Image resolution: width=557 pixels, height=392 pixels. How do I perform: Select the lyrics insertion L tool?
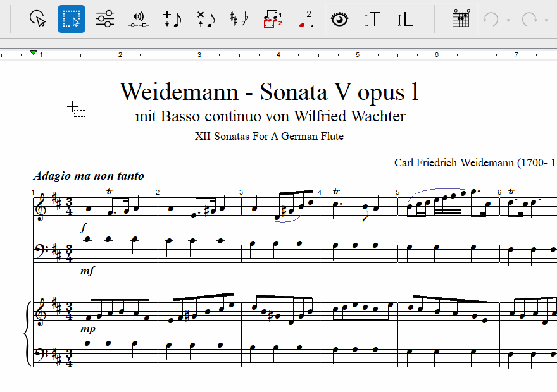pyautogui.click(x=405, y=19)
